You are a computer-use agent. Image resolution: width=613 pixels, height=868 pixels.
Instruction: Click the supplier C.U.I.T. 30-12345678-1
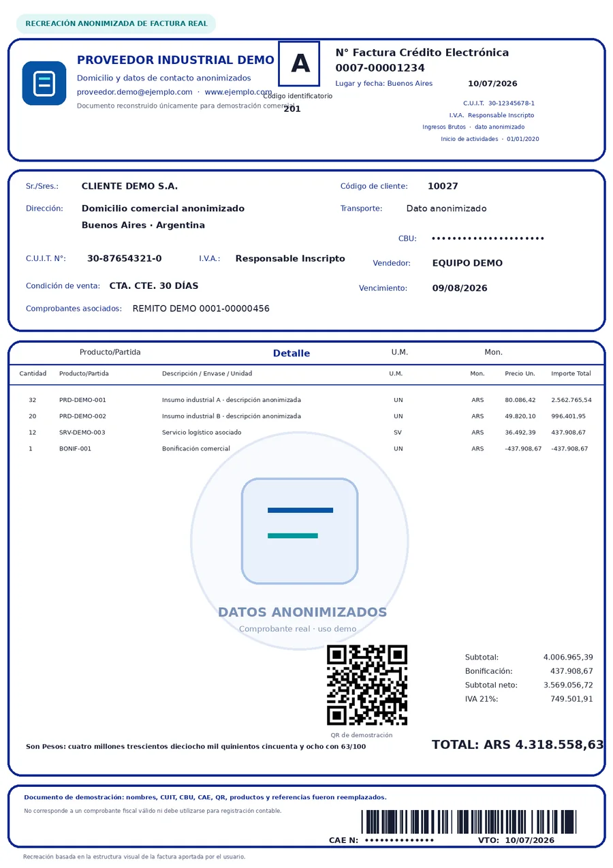(499, 104)
